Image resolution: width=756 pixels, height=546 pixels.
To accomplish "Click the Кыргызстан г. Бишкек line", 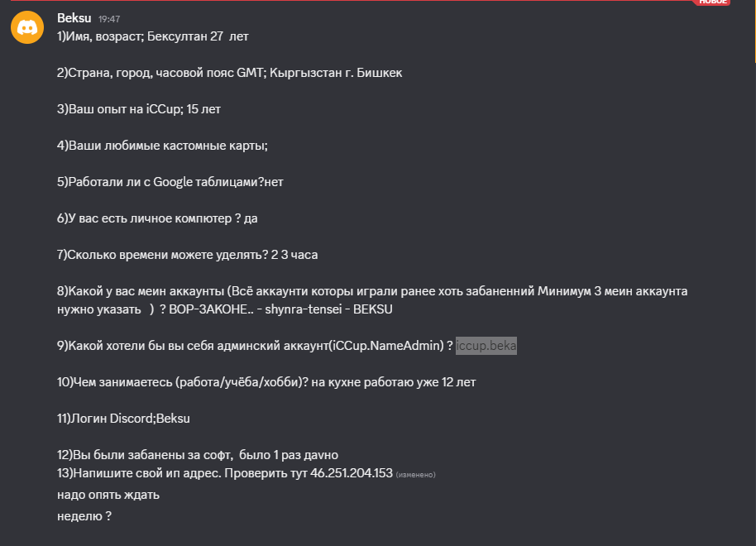I will coord(229,73).
